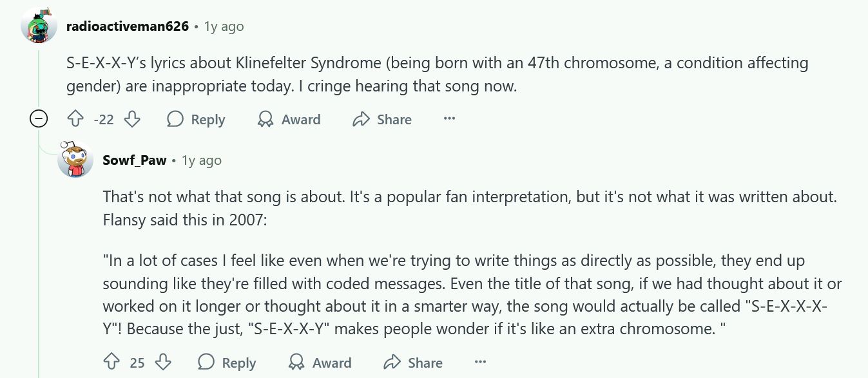Upvote radioactiveman626's comment
The image size is (868, 378).
tap(75, 119)
